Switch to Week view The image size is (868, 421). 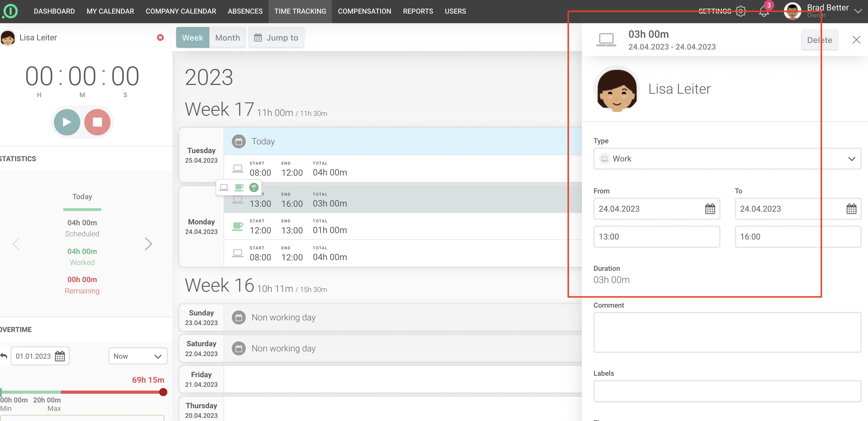click(x=193, y=38)
